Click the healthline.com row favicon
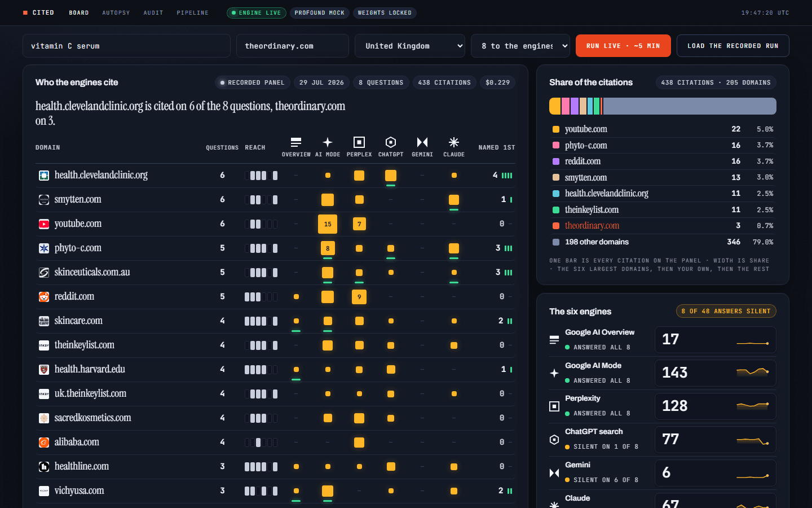The height and width of the screenshot is (508, 812). point(44,467)
